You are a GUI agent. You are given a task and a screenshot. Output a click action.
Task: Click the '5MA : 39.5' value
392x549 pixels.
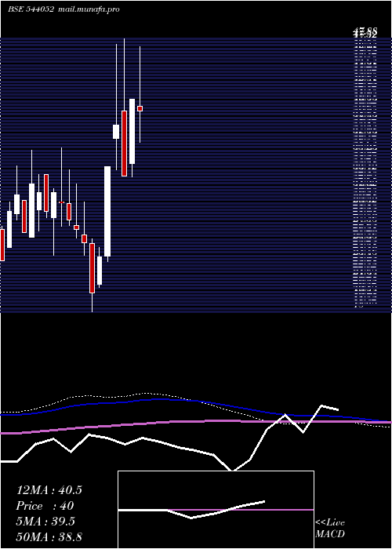tap(45, 522)
